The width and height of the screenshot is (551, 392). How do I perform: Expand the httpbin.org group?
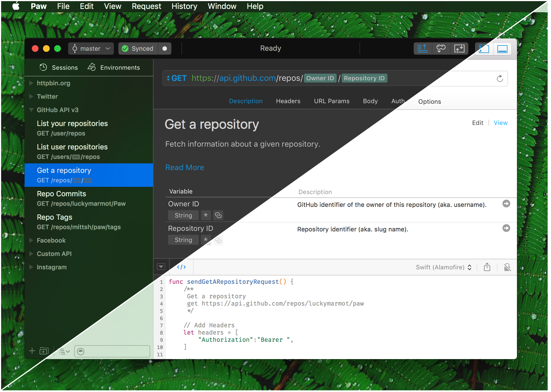(31, 83)
